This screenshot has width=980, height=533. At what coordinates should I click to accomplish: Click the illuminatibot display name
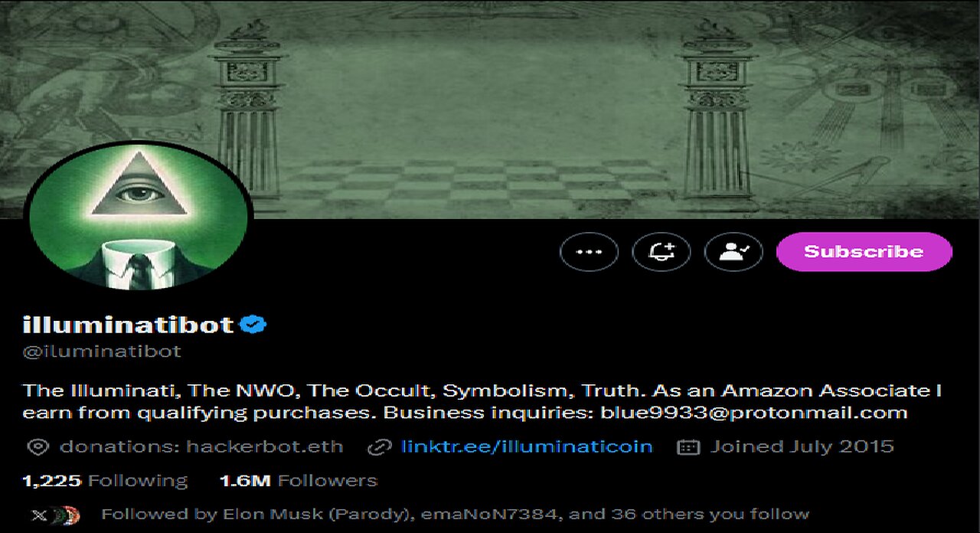(x=128, y=325)
